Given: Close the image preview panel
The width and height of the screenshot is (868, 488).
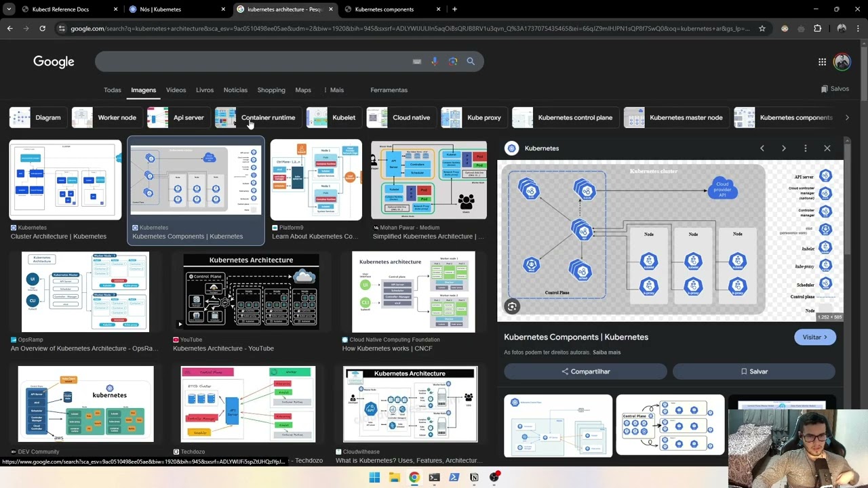Looking at the screenshot, I should tap(827, 148).
